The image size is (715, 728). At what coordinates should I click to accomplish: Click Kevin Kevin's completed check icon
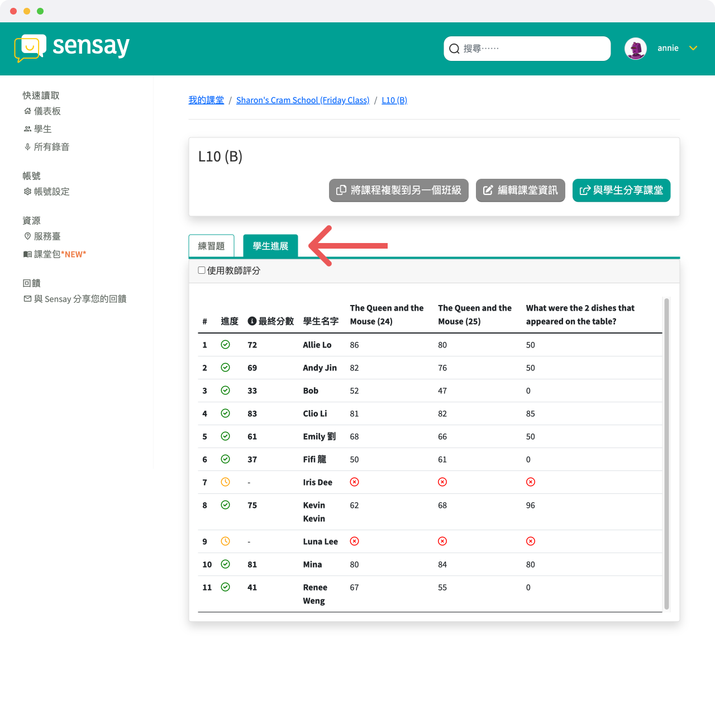point(226,505)
